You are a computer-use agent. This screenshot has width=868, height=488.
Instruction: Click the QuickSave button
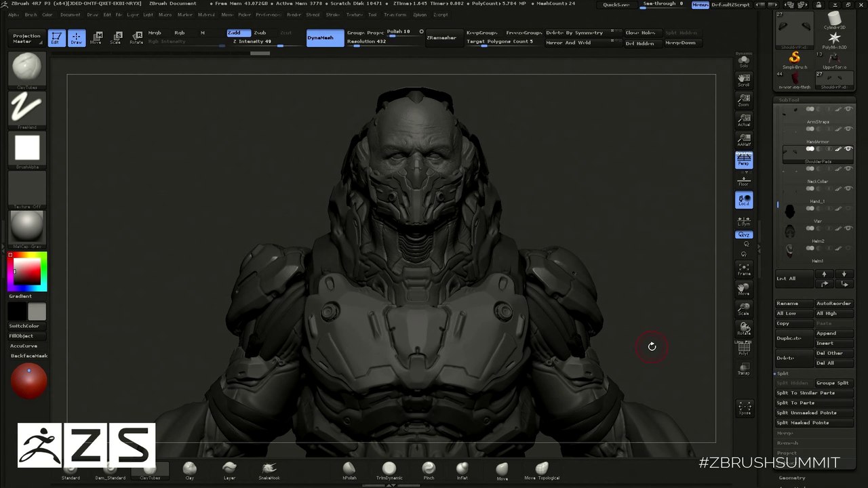(x=616, y=5)
